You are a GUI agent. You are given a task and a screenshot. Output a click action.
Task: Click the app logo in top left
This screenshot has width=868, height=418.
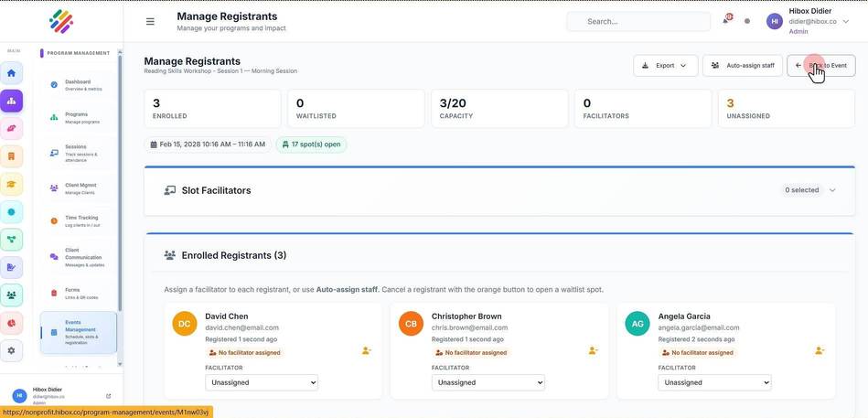point(61,22)
